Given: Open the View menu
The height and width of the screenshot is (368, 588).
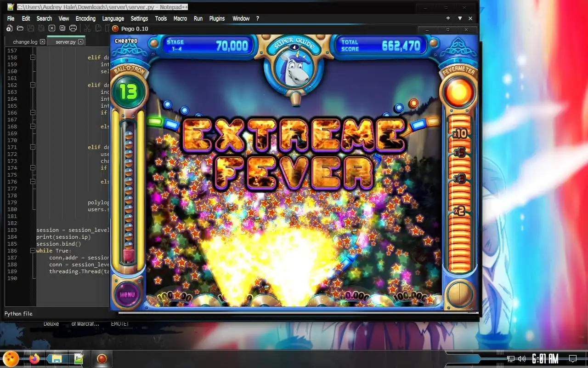Looking at the screenshot, I should [64, 18].
